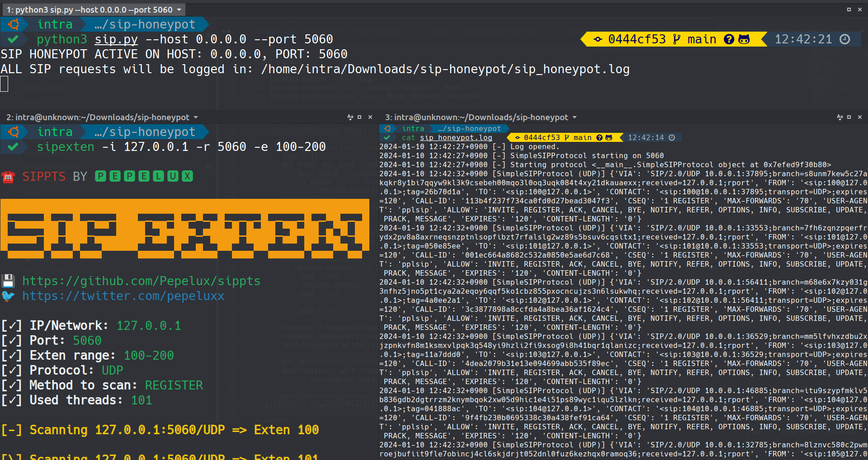Select the terminal 1 python3 sip.py title
Image resolution: width=868 pixels, height=460 pixels.
90,9
